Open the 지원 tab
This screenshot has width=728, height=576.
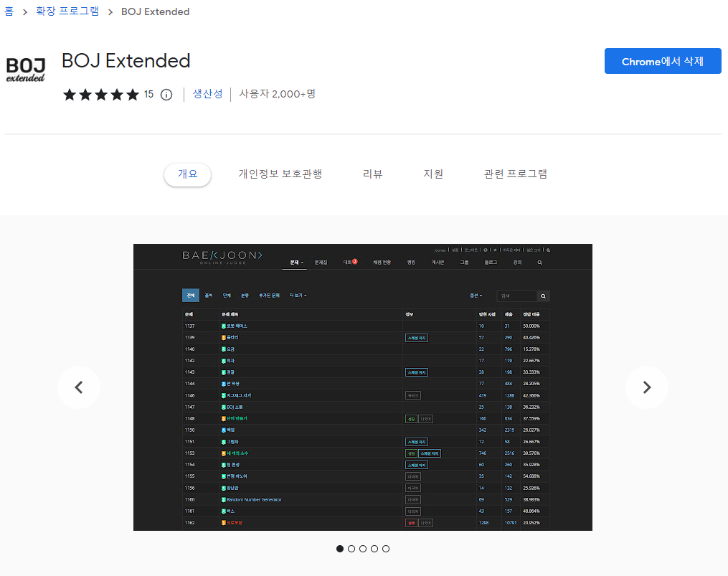pos(432,174)
